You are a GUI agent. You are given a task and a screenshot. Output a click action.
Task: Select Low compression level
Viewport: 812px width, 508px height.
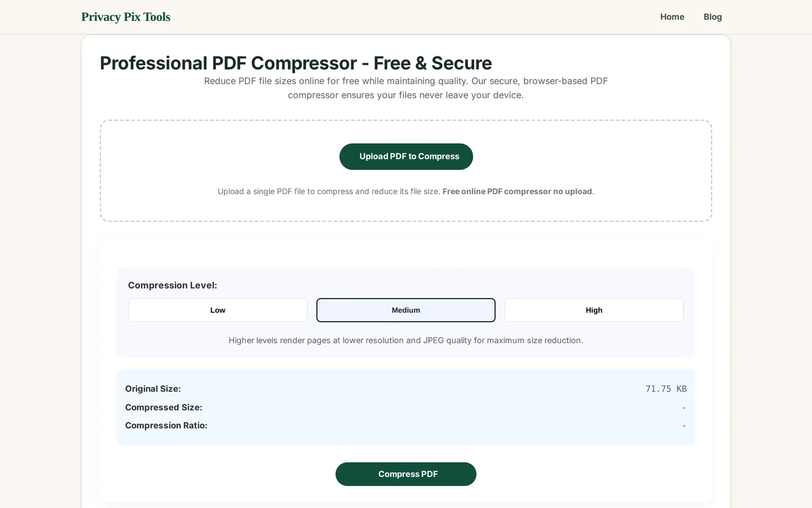coord(218,310)
